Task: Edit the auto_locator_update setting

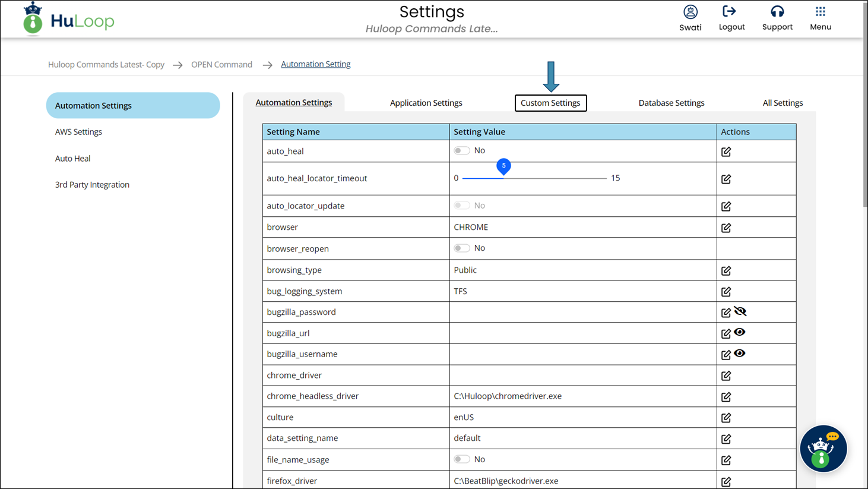Action: click(x=726, y=206)
